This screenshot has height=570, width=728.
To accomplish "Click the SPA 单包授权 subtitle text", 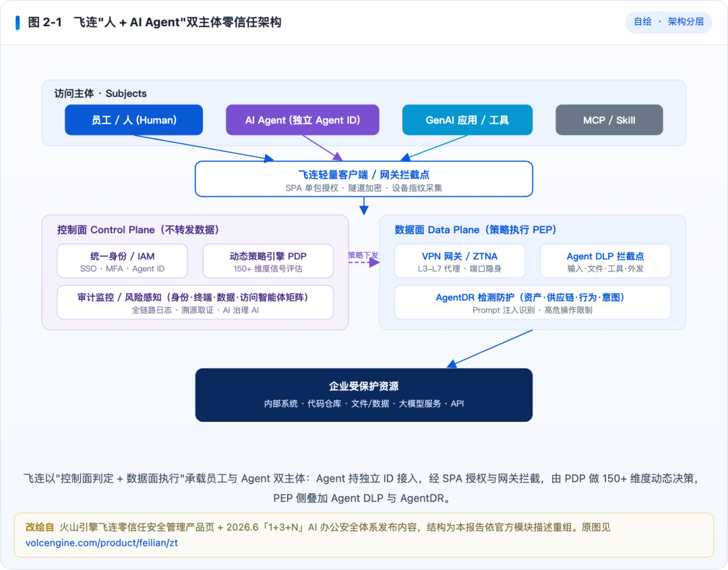I will (363, 188).
